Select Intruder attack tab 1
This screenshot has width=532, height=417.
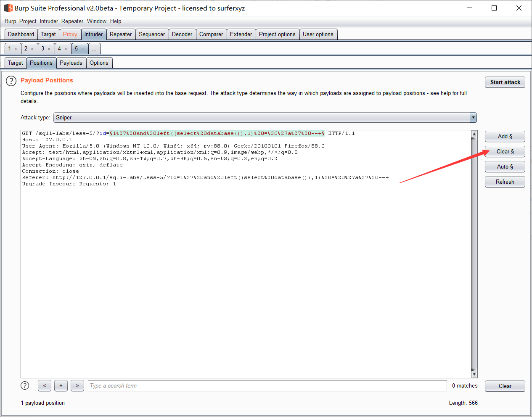10,49
